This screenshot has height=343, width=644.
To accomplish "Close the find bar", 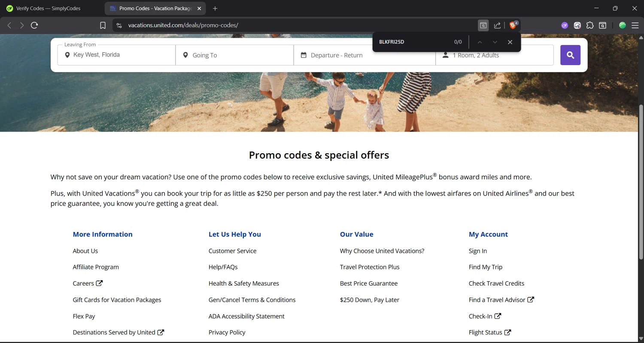I will click(x=510, y=42).
